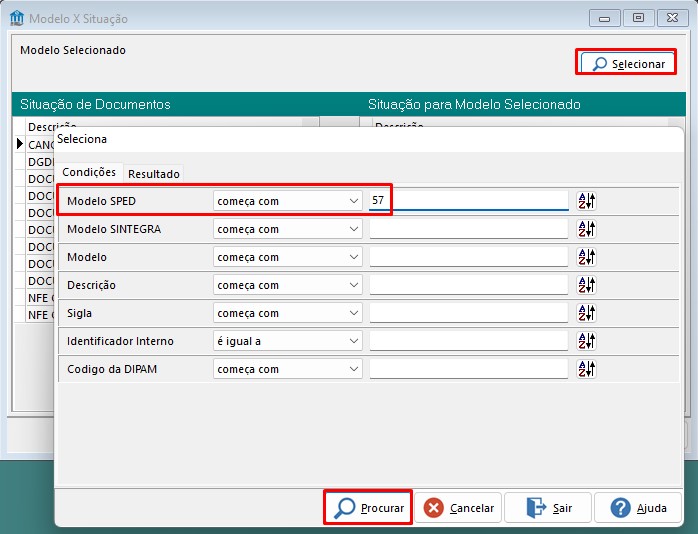Viewport: 698px width, 534px height.
Task: Close the Modelo X Situação window
Action: click(672, 18)
